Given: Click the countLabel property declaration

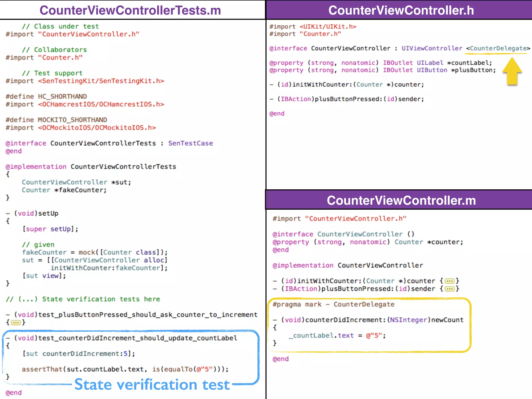Looking at the screenshot, I should pos(381,63).
